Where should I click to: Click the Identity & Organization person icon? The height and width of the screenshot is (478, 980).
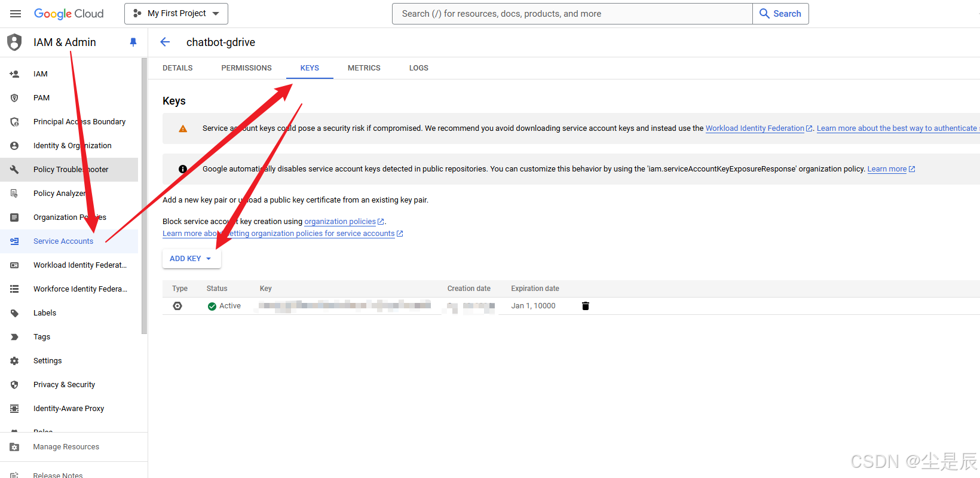[14, 146]
